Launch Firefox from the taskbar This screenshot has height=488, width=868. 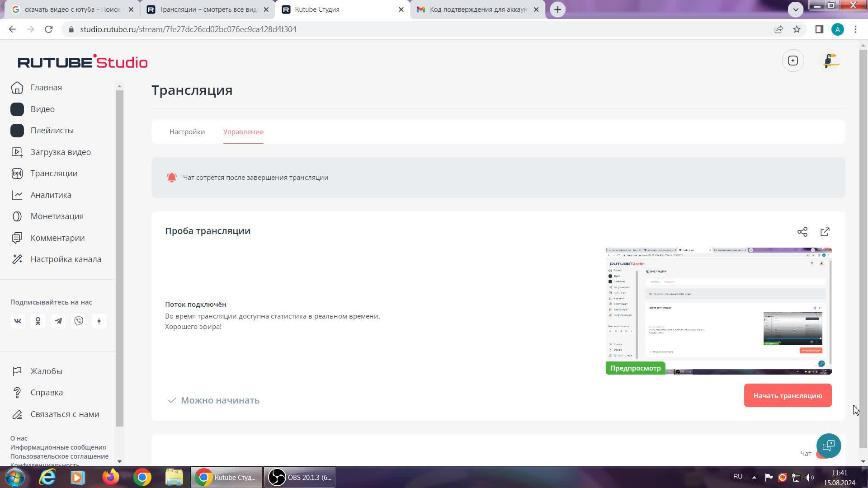click(110, 477)
